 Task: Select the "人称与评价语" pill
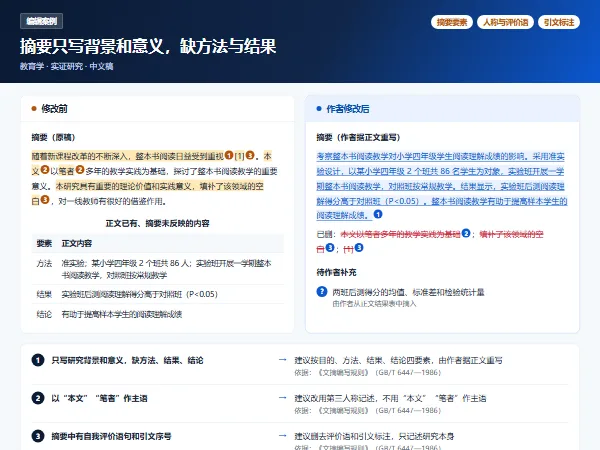pos(505,22)
